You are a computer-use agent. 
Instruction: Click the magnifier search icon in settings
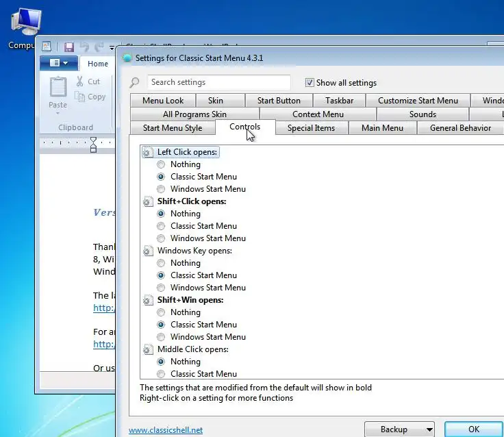coord(134,83)
